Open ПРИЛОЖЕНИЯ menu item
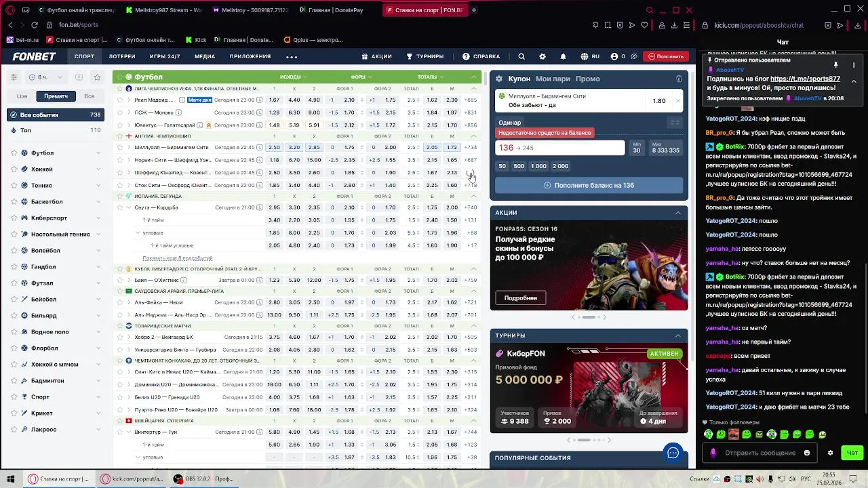This screenshot has width=868, height=488. (250, 56)
